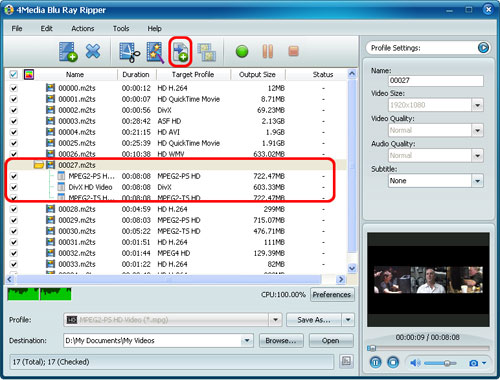Uncheck the DivX HD Video row checkbox

pyautogui.click(x=13, y=187)
